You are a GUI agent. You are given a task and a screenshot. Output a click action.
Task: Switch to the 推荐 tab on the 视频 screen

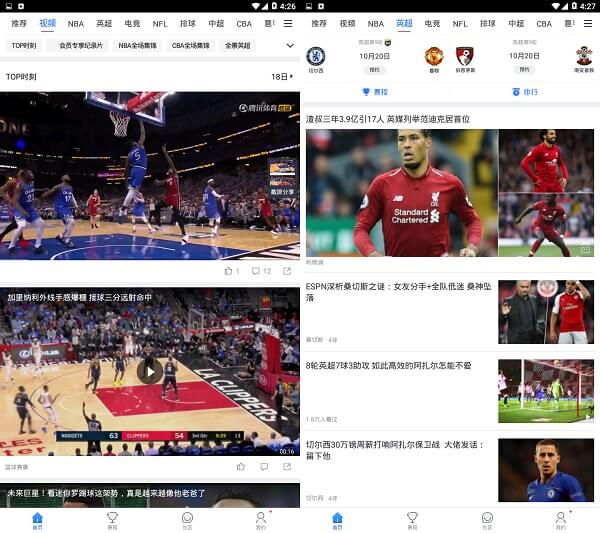(x=19, y=24)
